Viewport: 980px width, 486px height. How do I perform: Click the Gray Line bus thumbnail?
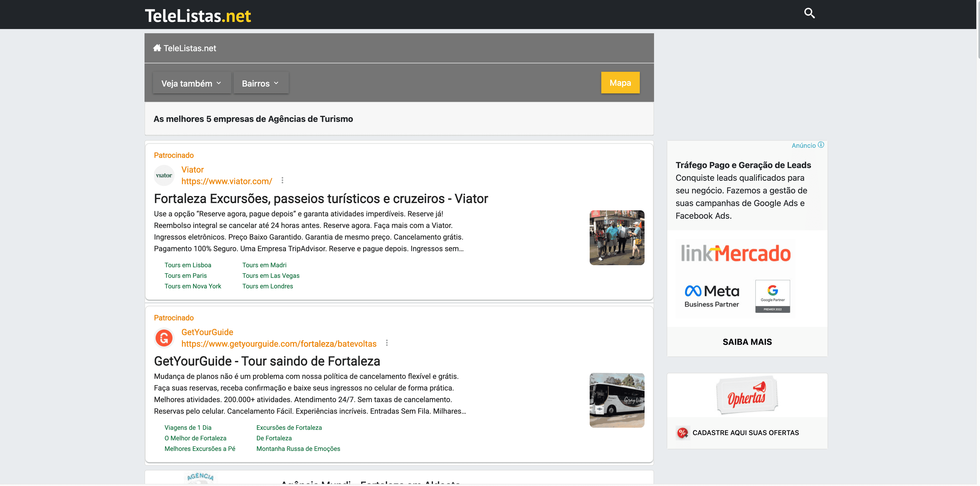click(617, 400)
